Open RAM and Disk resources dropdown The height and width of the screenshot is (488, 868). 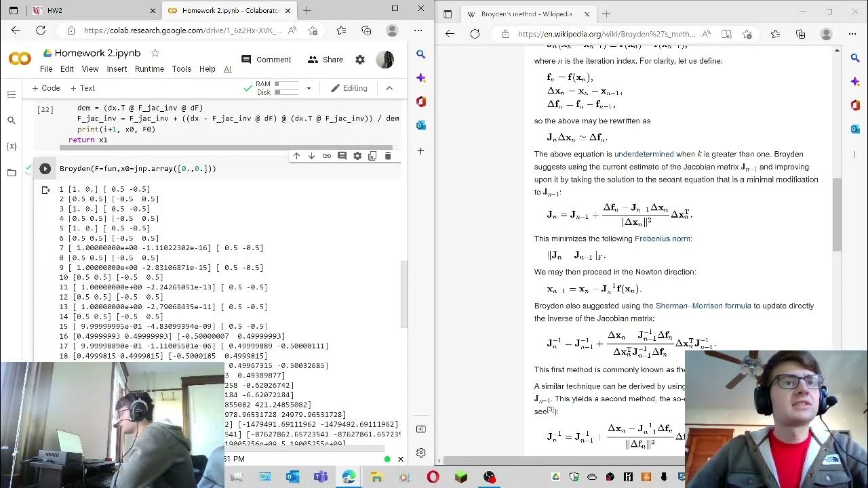pyautogui.click(x=309, y=88)
